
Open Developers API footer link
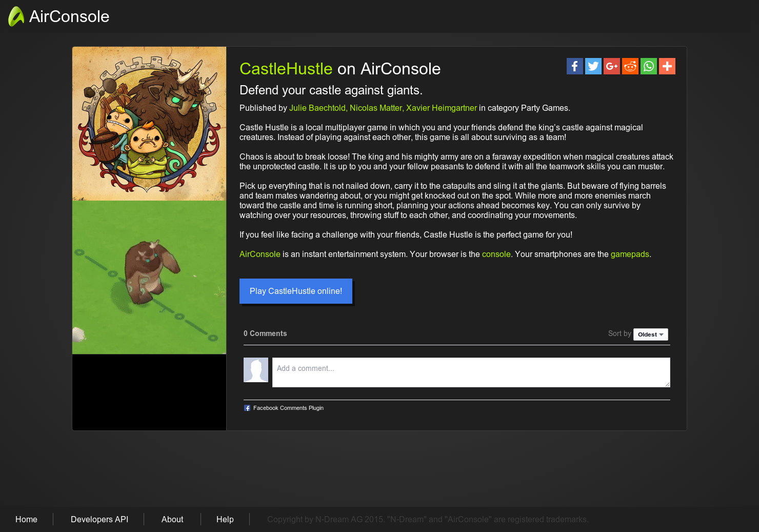[99, 519]
